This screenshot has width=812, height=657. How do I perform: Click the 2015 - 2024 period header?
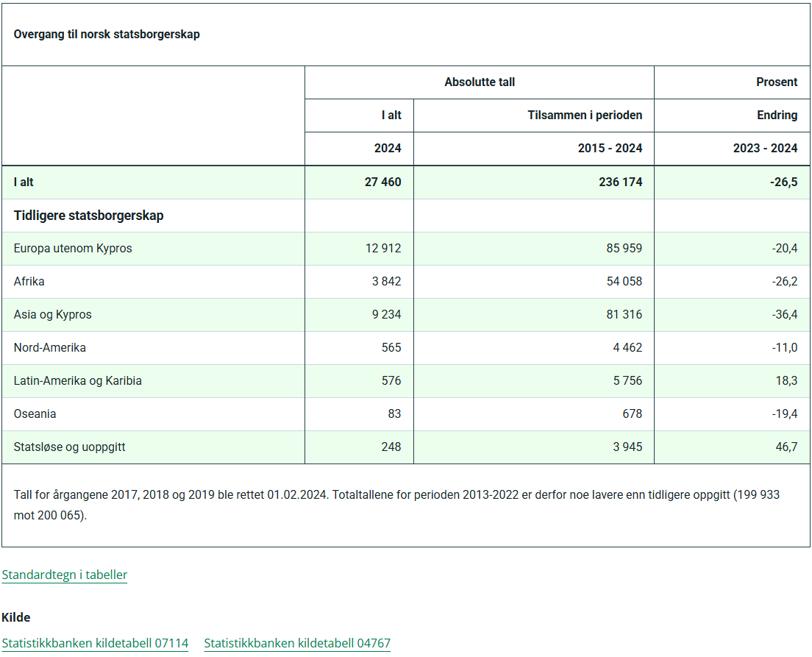click(x=610, y=148)
